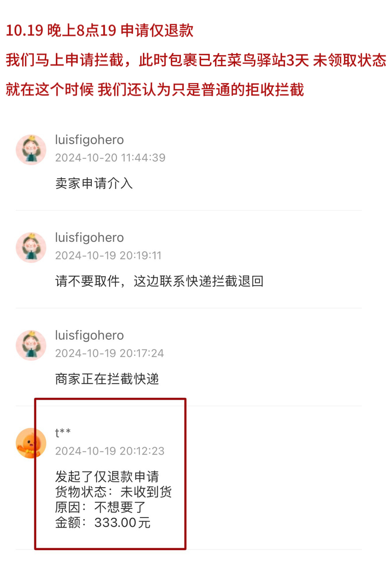392x588 pixels.
Task: Click the luisfigohero name above 请不要取件 message
Action: pyautogui.click(x=89, y=238)
